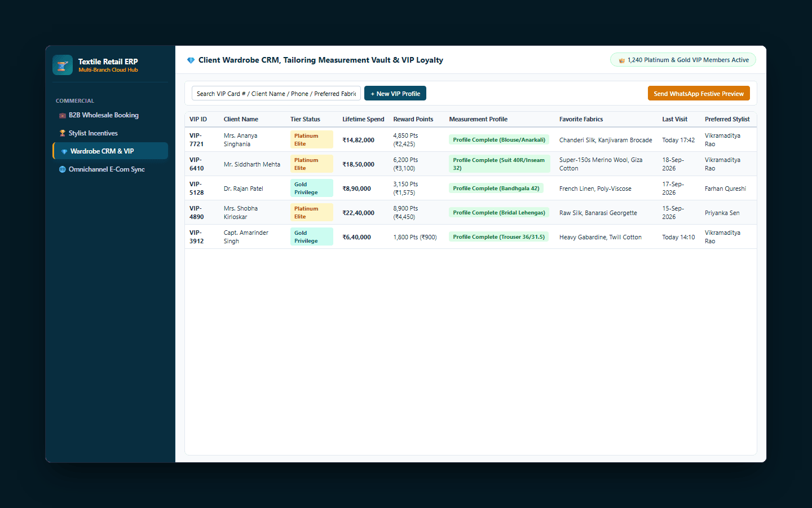This screenshot has width=812, height=508.
Task: Click lifetime spend ₹22,40,000
Action: pyautogui.click(x=359, y=213)
